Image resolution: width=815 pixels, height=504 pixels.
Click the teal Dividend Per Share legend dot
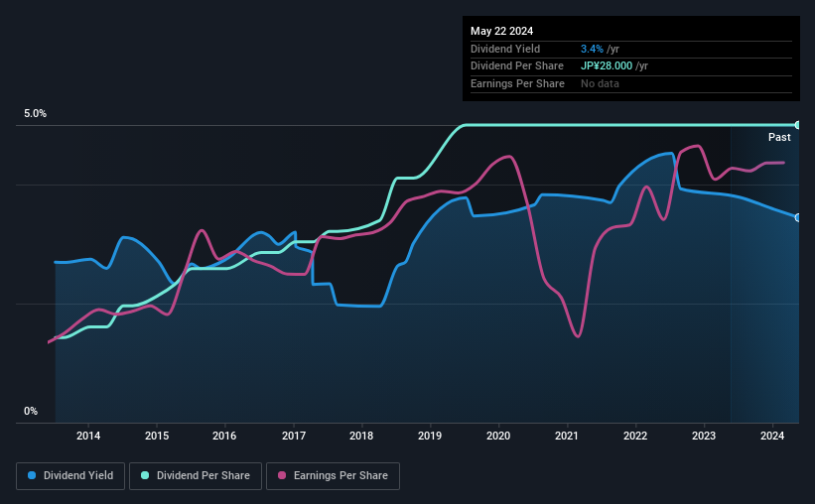click(x=145, y=475)
